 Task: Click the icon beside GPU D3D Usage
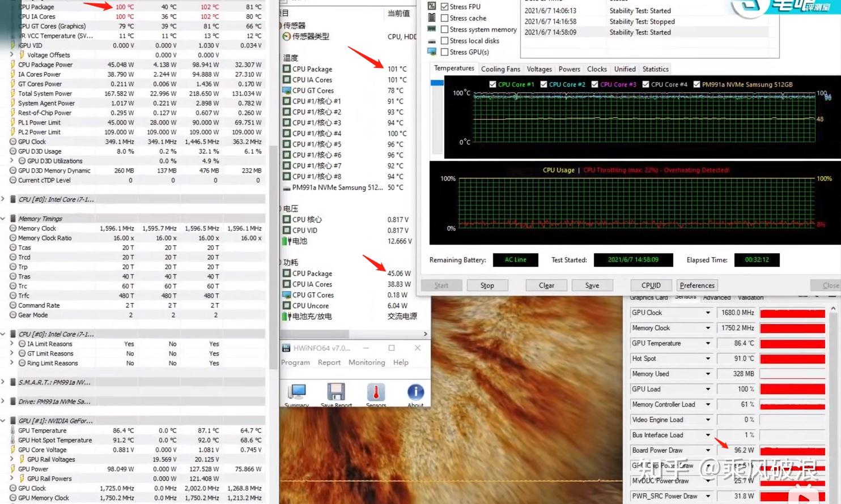(x=13, y=151)
